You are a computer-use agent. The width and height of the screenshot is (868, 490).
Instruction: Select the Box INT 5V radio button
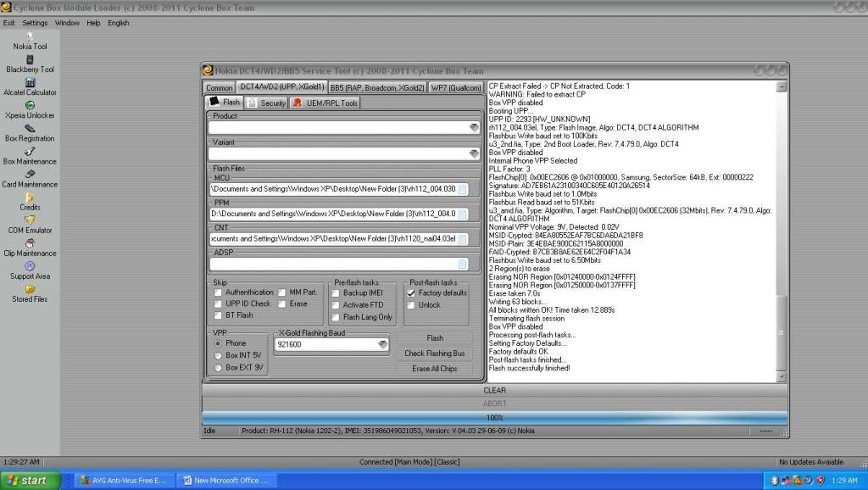[x=219, y=355]
